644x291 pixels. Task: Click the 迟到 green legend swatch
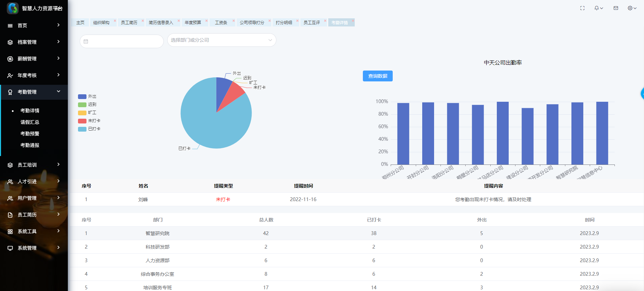tap(82, 105)
